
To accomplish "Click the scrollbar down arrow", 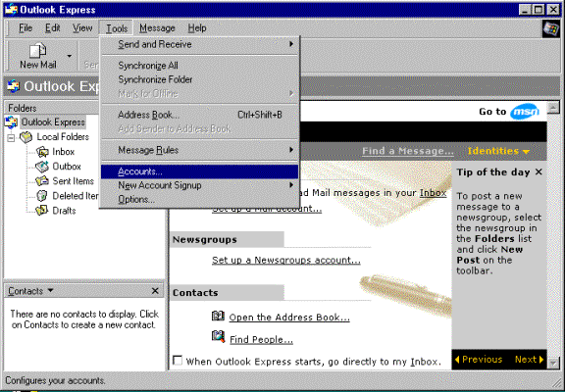I will [553, 364].
